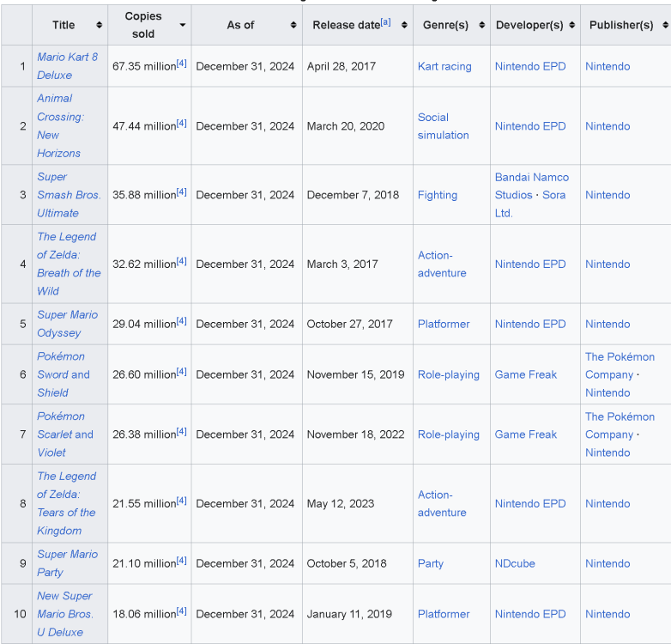Click citation [4] next to 26.38 million
The image size is (671, 644).
[182, 431]
